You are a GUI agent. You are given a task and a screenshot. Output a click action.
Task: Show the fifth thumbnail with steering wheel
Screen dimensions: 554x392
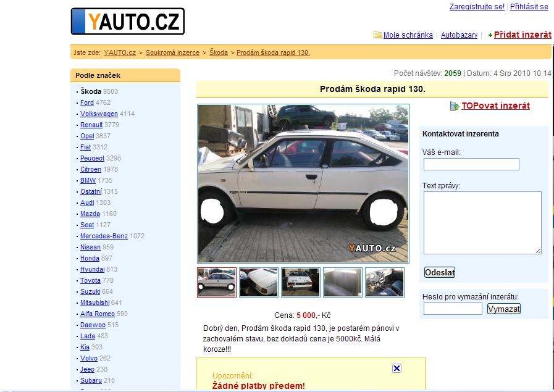coord(385,282)
